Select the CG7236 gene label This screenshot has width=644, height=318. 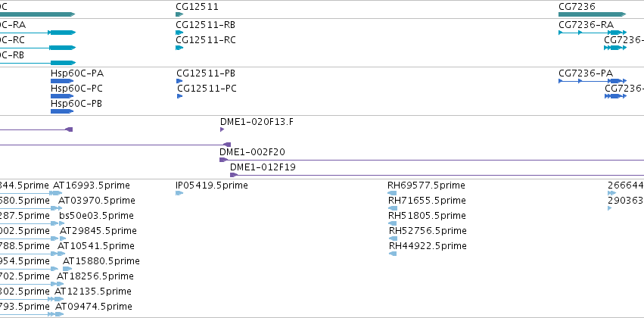coord(577,7)
